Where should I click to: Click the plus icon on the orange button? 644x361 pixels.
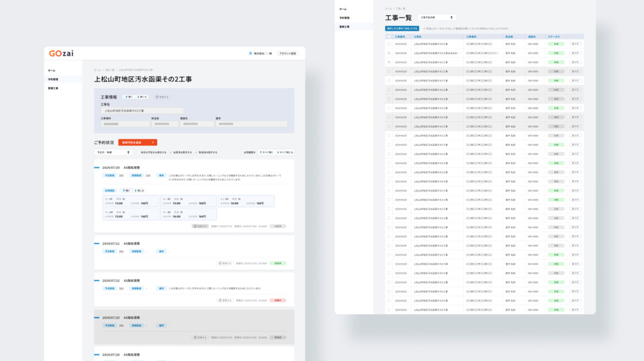pos(153,143)
